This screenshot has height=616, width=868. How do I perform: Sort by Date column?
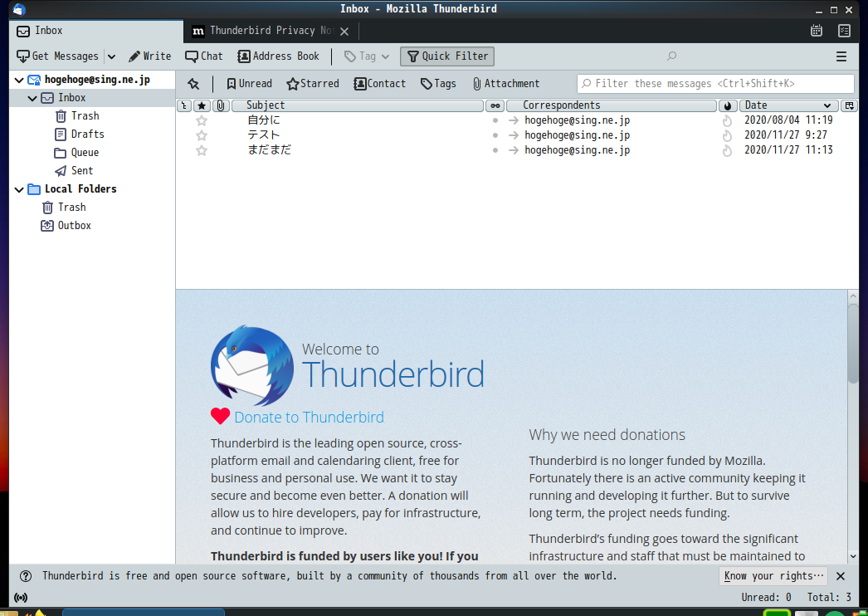[788, 105]
